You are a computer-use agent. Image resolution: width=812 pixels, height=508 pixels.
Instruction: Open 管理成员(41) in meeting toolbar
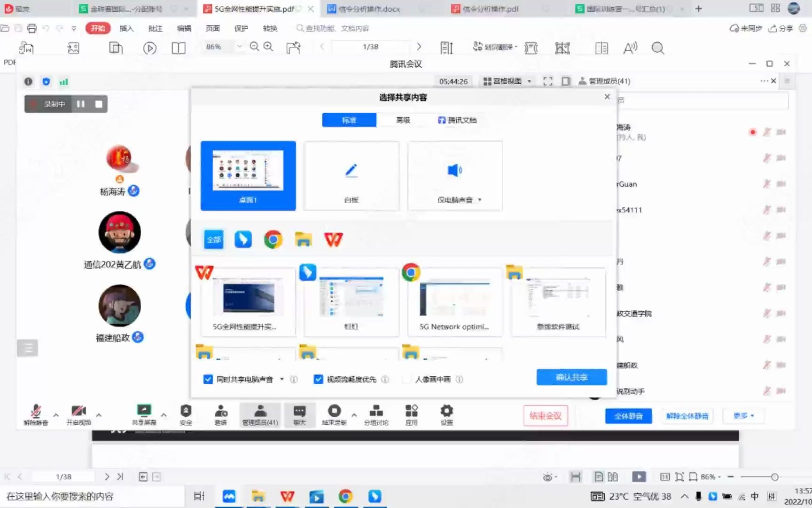260,414
